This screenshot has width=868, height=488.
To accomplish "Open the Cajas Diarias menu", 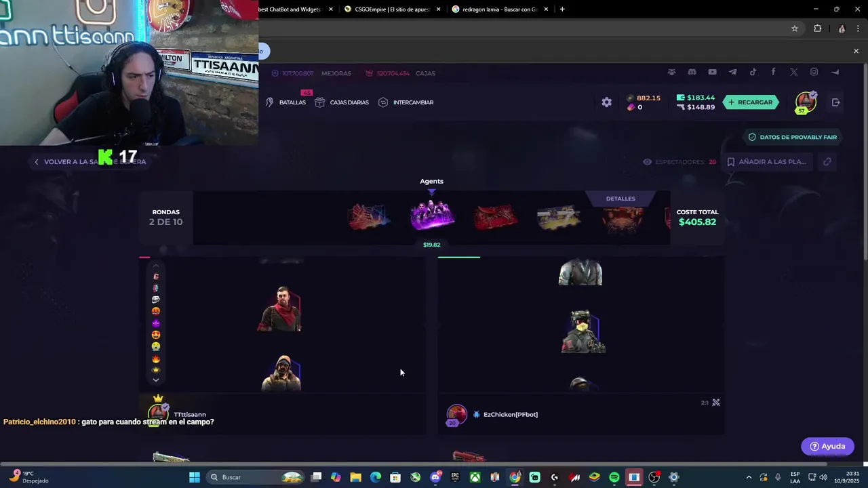I will (x=342, y=102).
